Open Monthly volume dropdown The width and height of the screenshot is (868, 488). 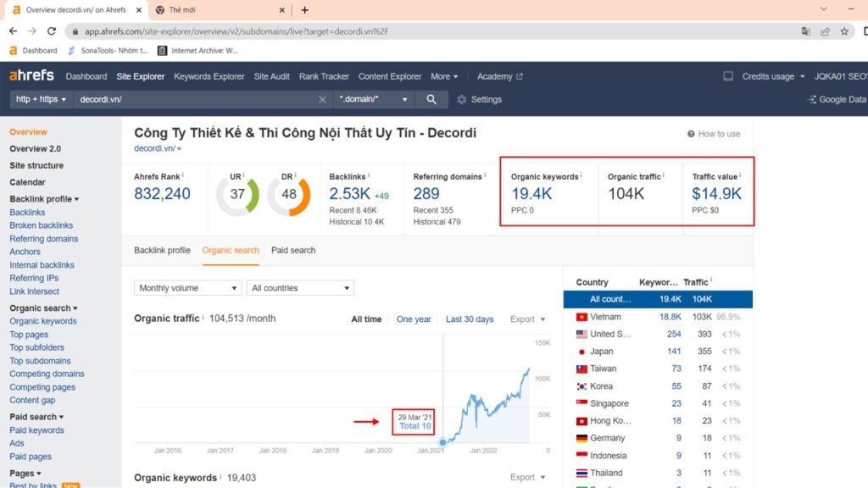[x=187, y=288]
